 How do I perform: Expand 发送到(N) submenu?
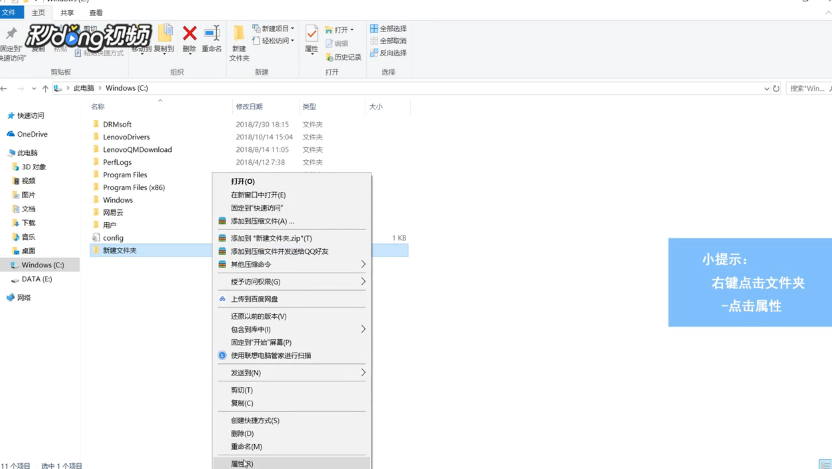292,372
